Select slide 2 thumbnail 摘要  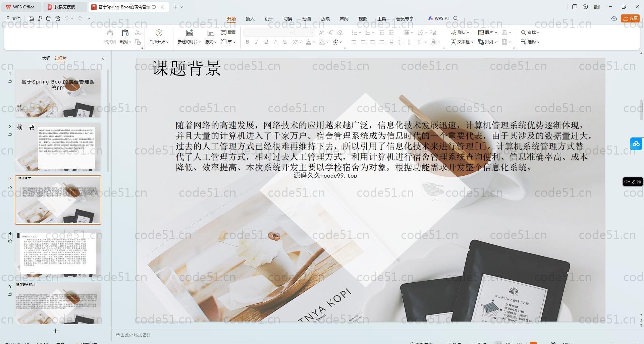(x=58, y=147)
